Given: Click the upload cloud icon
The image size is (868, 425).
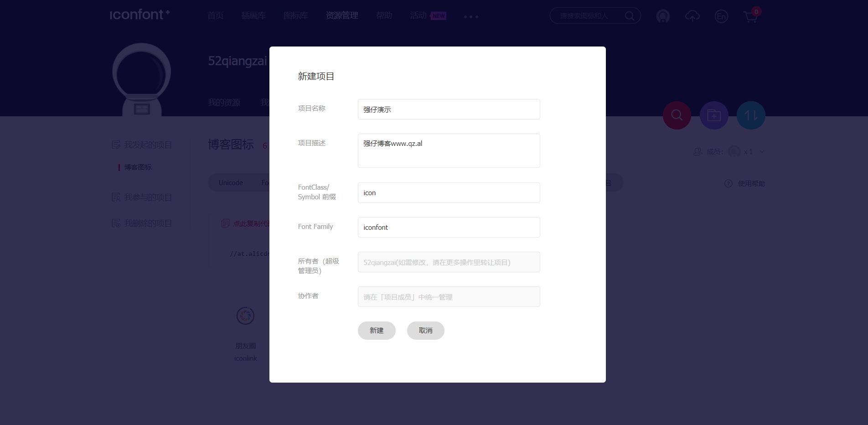Looking at the screenshot, I should (x=692, y=16).
